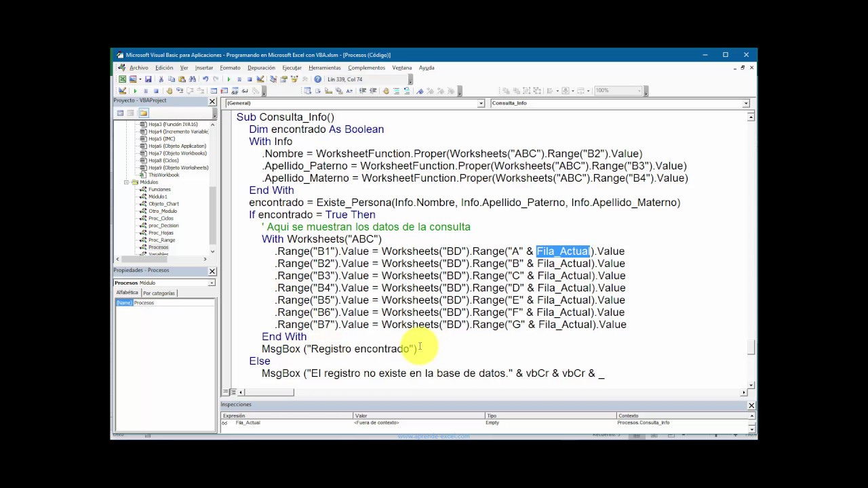
Task: Click the Break pause icon in Standard toolbar
Action: tap(239, 79)
